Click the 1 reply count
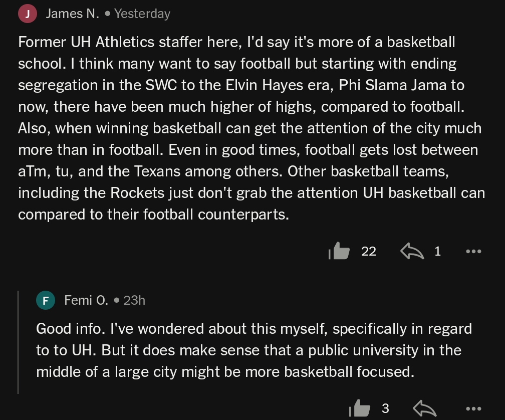Viewport: 505px width, 420px height. [437, 252]
